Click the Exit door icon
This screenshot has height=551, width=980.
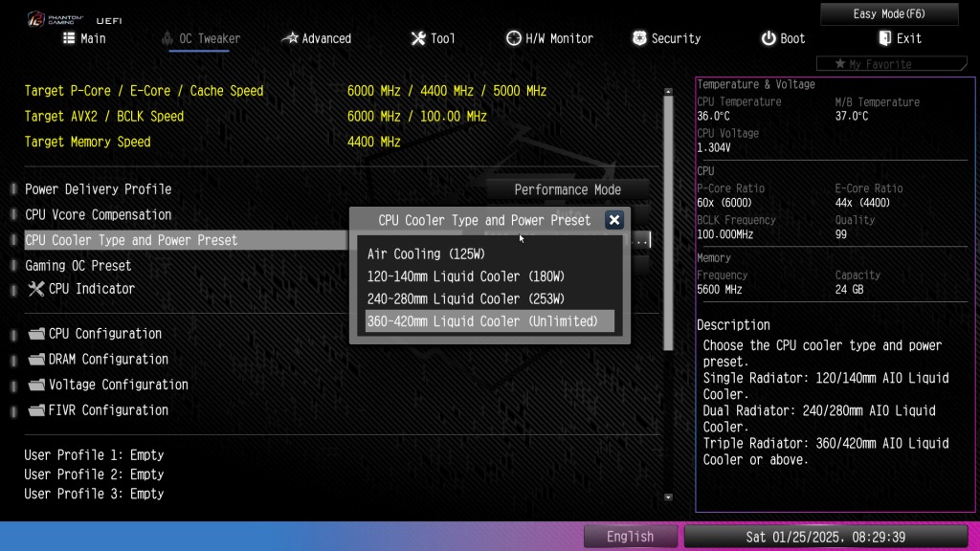click(x=885, y=38)
